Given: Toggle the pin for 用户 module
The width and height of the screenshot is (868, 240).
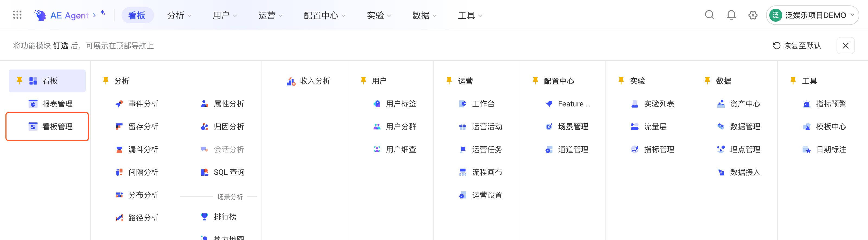Looking at the screenshot, I should 363,81.
